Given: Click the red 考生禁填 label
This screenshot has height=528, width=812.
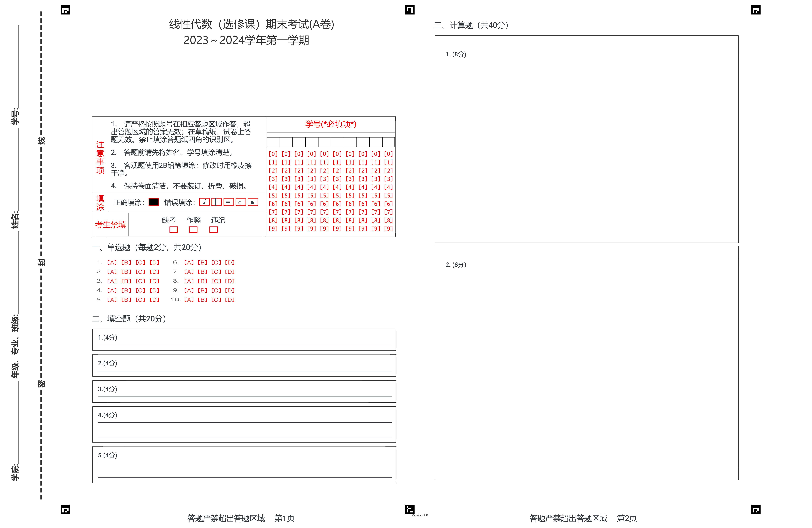Looking at the screenshot, I should (x=111, y=225).
